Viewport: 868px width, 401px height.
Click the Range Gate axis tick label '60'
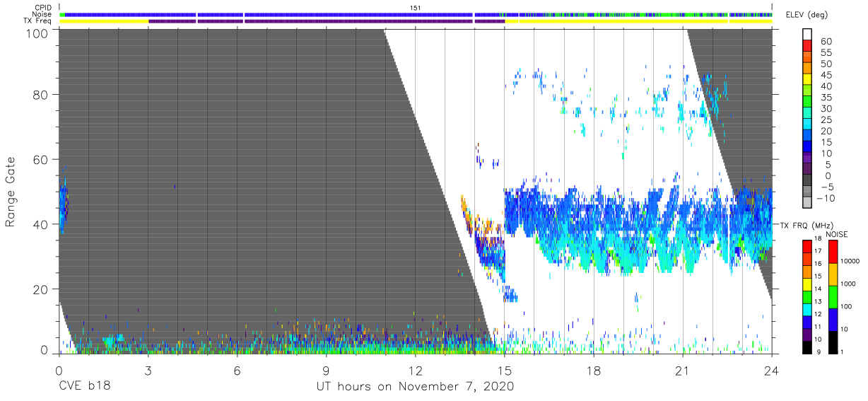[x=41, y=159]
